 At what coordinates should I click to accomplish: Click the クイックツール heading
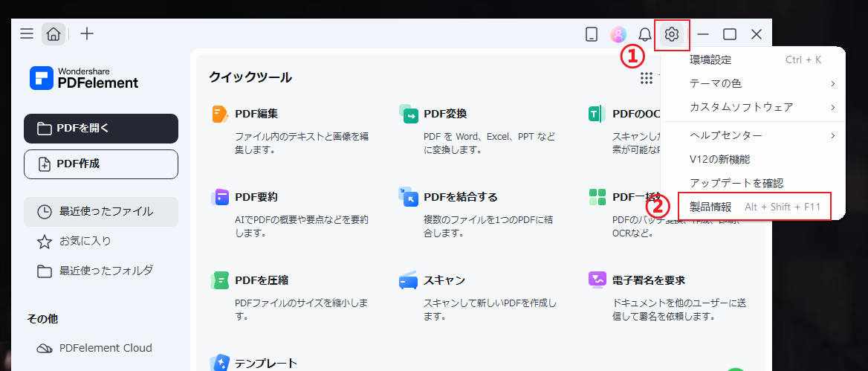[x=250, y=77]
